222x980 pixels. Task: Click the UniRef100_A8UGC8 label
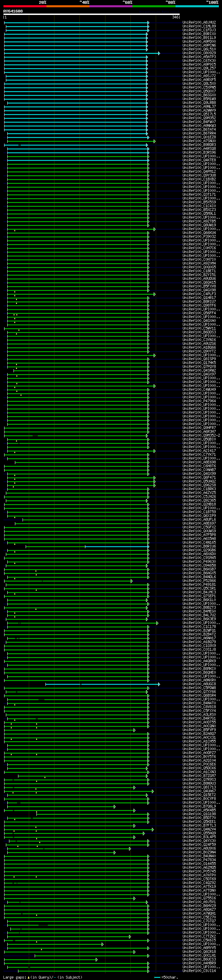(x=199, y=684)
